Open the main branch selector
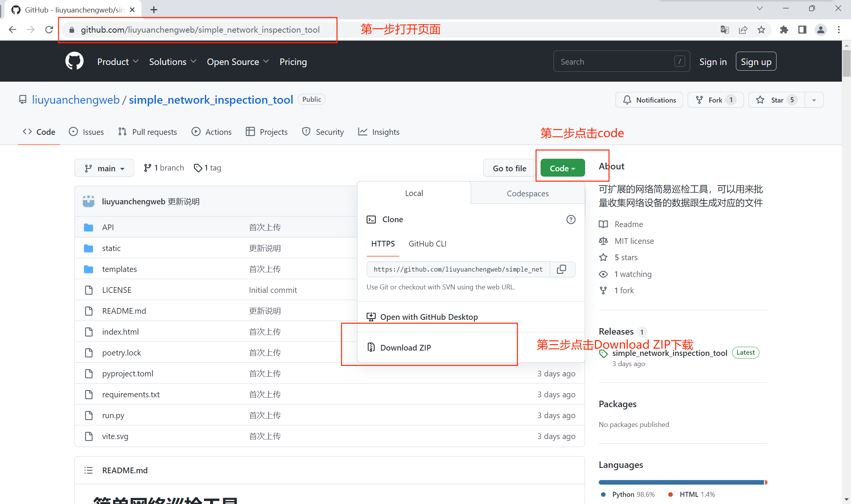Screen dimensions: 851x504 (104, 168)
